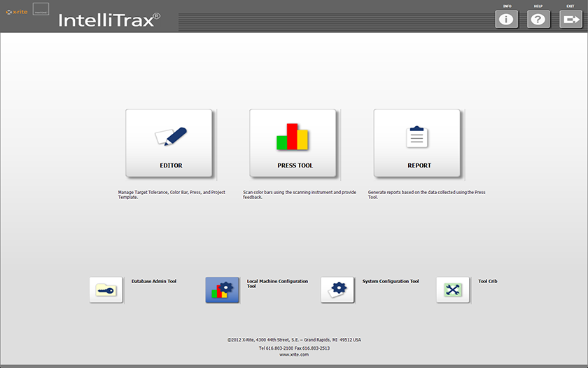Click the Database Admin Tool label
588x368 pixels.
tap(154, 281)
